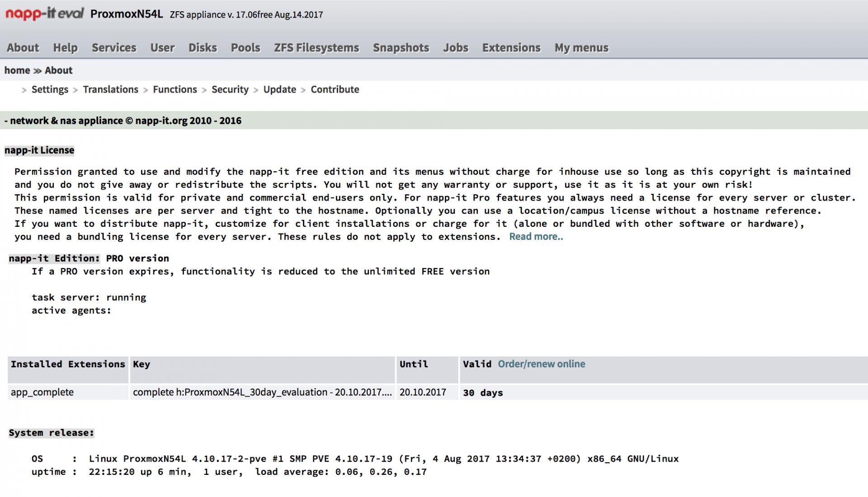Follow the Read more.. license link
868x497 pixels.
(536, 236)
